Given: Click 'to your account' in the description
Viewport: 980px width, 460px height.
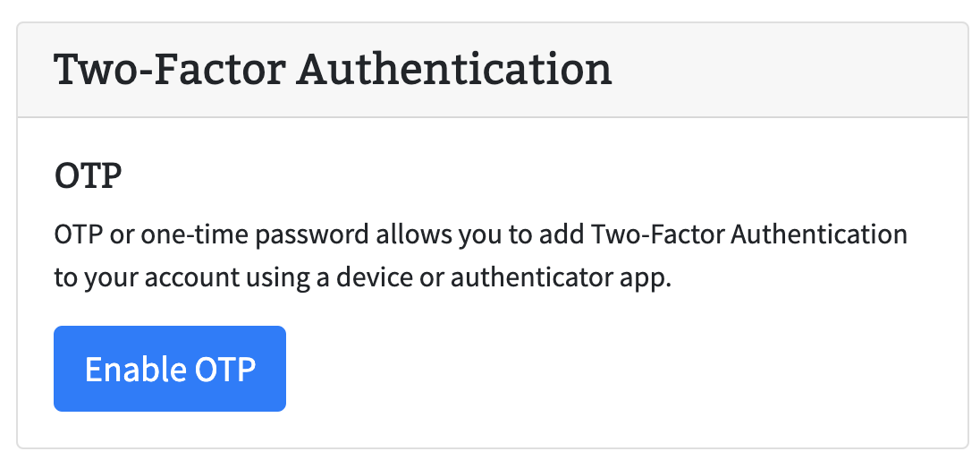Looking at the screenshot, I should (147, 277).
